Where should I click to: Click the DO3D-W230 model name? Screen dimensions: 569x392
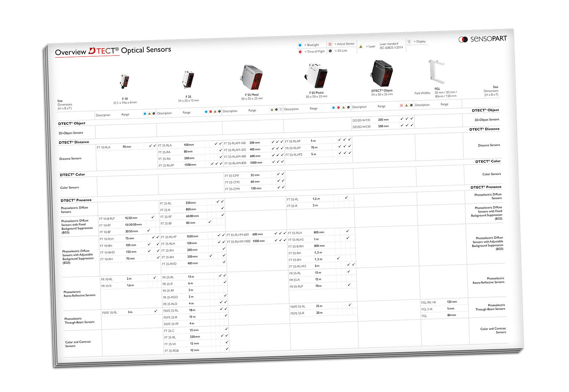361,127
